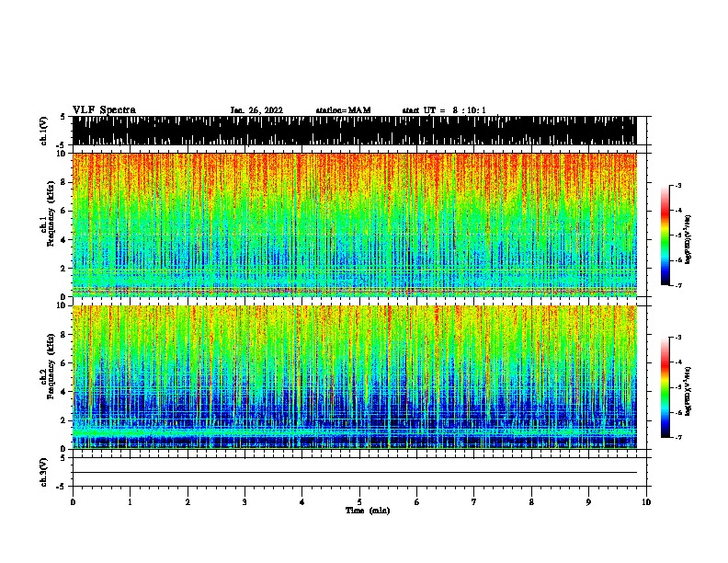The image size is (728, 563).
Task: Click the "Time (min)" axis title
Action: 368,511
